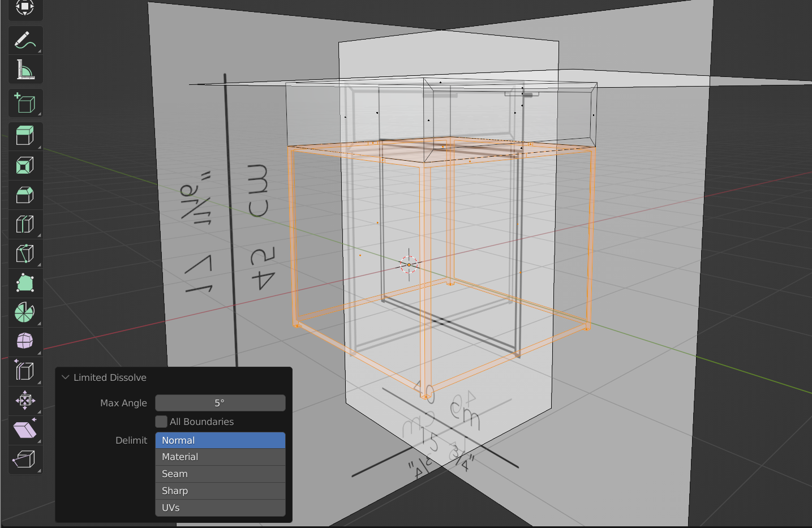Viewport: 812px width, 528px height.
Task: Choose the Edge Slide tool
Action: pyautogui.click(x=25, y=371)
